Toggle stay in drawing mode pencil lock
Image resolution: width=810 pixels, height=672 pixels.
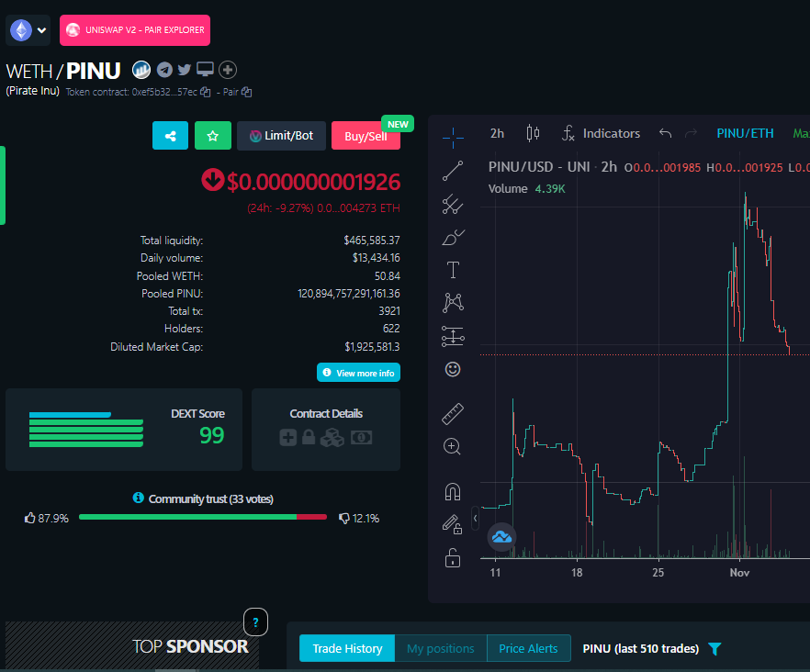452,525
